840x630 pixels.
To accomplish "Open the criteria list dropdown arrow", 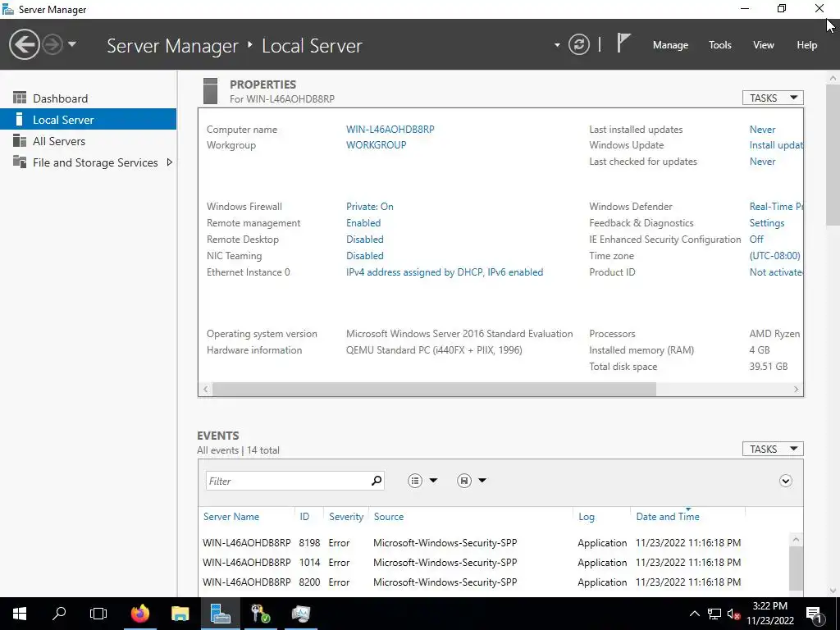I will (433, 481).
